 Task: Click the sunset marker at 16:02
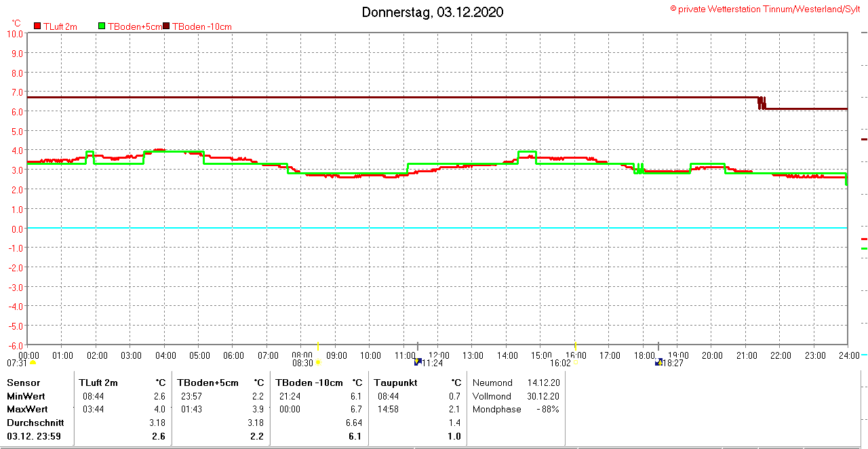click(575, 363)
